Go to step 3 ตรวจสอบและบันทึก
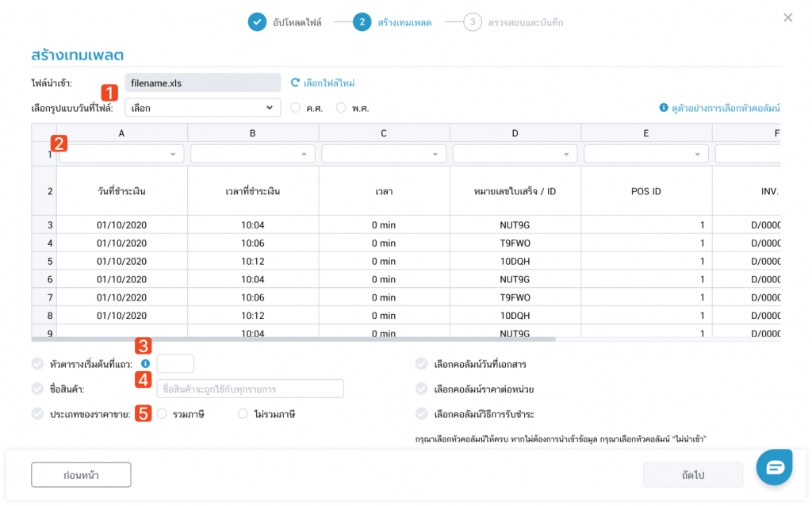Image resolution: width=812 pixels, height=506 pixels. tap(473, 22)
